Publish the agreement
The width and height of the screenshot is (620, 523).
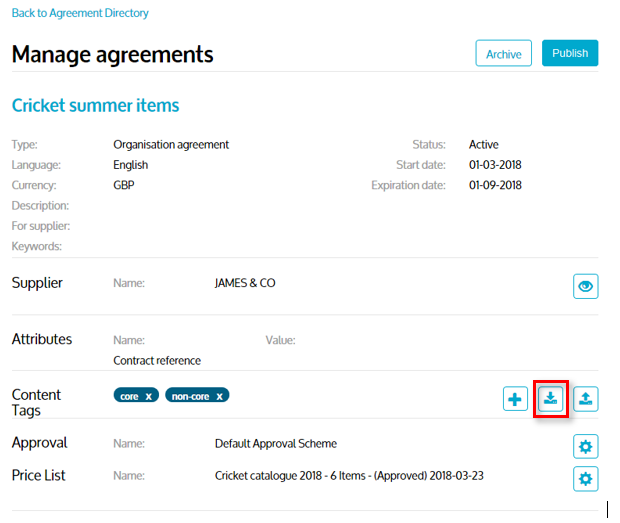[x=569, y=54]
